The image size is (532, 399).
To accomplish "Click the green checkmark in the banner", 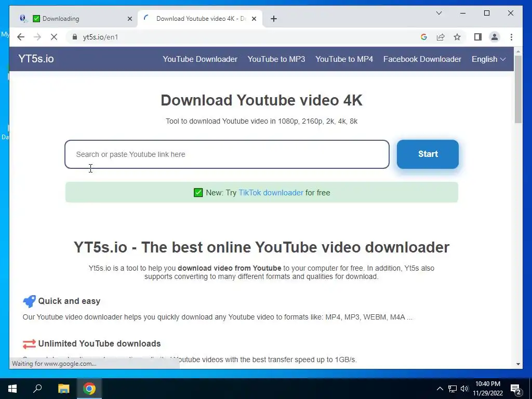I will (198, 193).
